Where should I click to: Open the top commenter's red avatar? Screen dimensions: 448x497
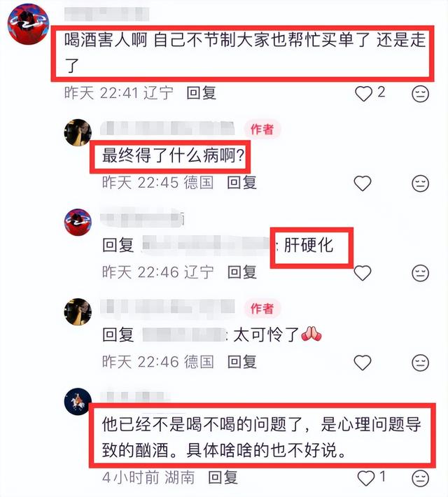click(28, 24)
